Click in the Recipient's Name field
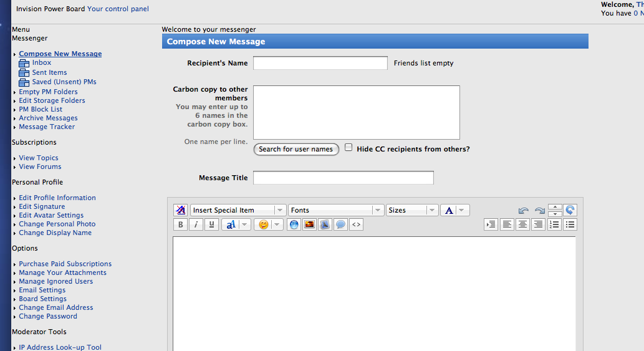644x351 pixels. click(x=320, y=63)
